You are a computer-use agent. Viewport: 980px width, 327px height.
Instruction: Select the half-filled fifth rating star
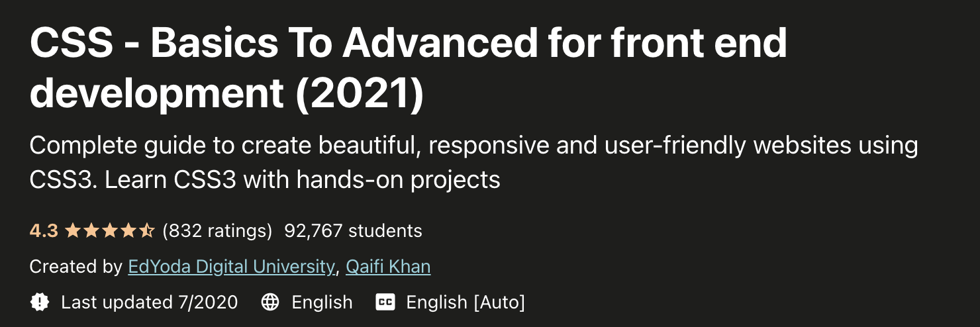click(147, 230)
